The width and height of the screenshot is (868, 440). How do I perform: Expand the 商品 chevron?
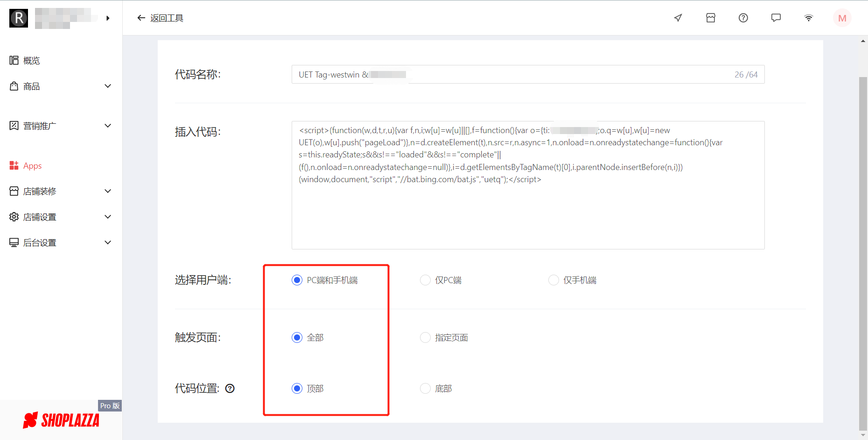[108, 86]
